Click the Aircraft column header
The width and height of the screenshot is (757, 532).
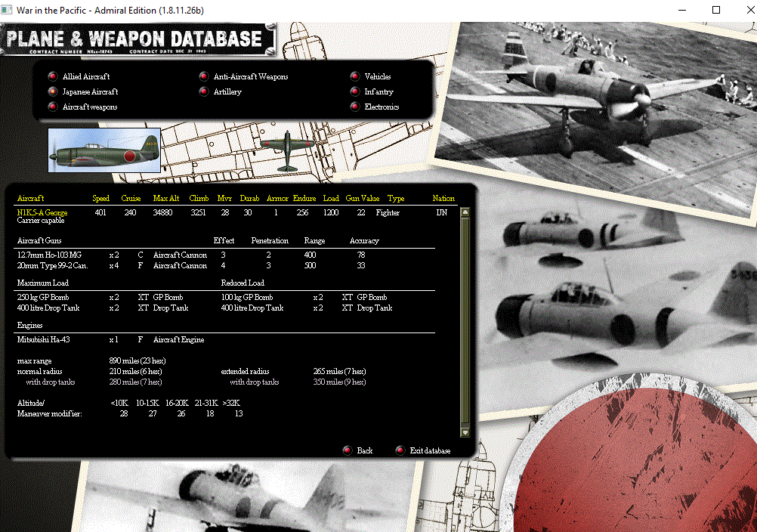(x=30, y=198)
